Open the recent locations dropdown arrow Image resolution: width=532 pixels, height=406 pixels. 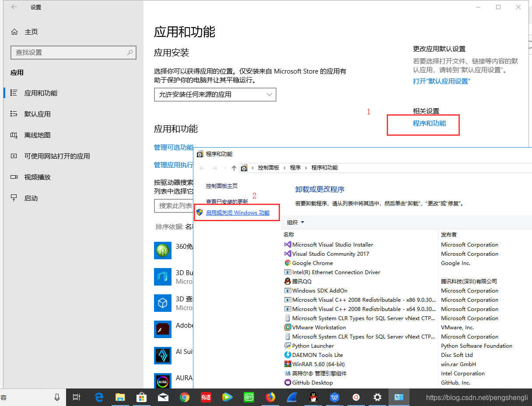point(225,168)
